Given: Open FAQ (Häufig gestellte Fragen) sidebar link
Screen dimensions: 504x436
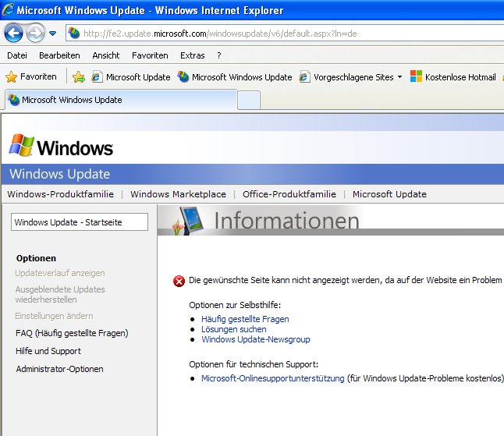Looking at the screenshot, I should pyautogui.click(x=72, y=333).
